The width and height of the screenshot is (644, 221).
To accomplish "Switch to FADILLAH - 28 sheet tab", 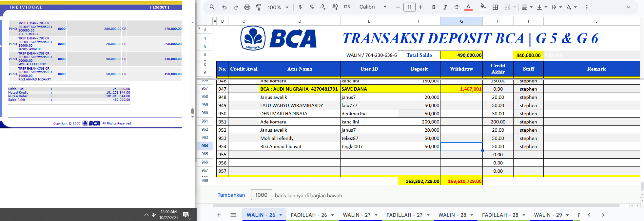I will pyautogui.click(x=500, y=215).
